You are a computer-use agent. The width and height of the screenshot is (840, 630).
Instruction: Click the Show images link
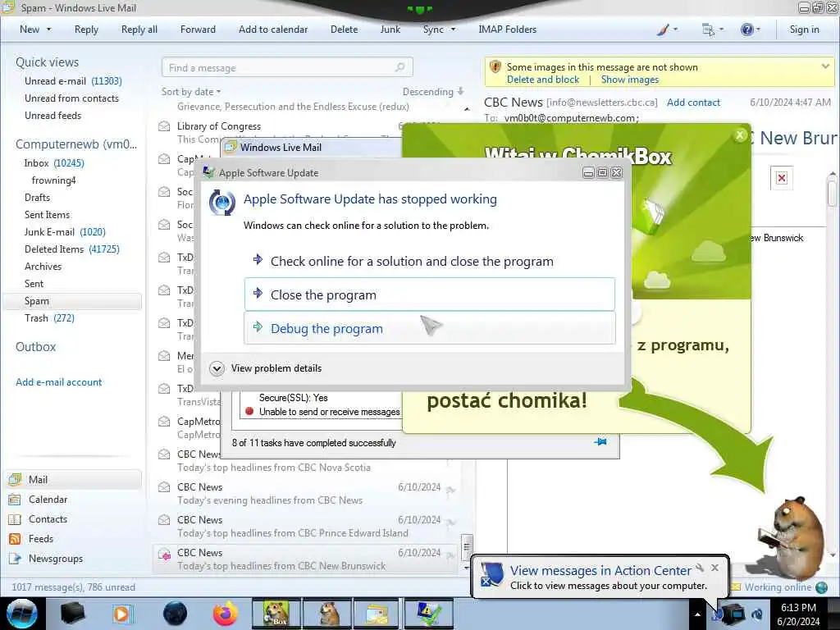coord(629,80)
